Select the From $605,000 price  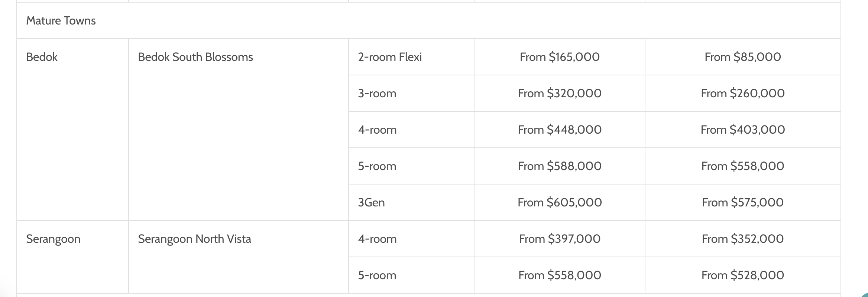(560, 202)
